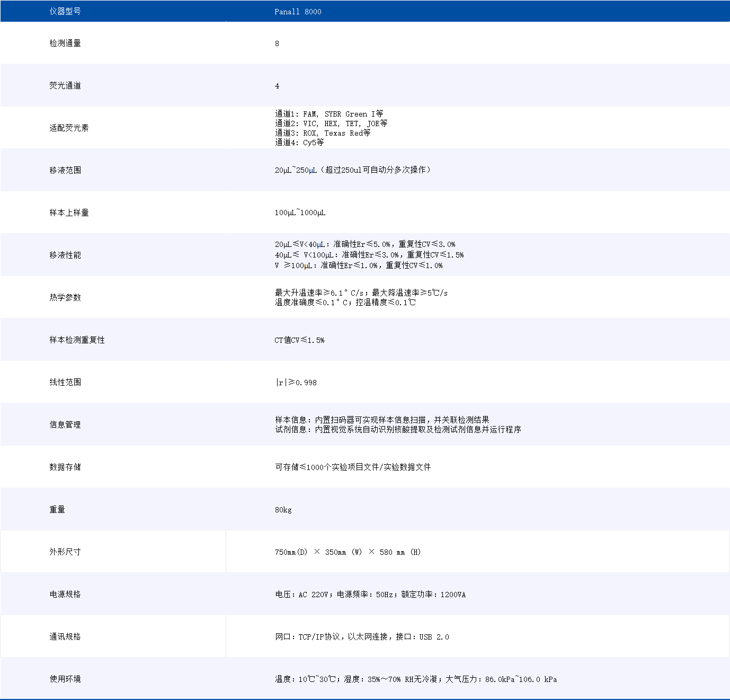Select the 移液范围 row label
This screenshot has width=730, height=700.
tap(65, 171)
